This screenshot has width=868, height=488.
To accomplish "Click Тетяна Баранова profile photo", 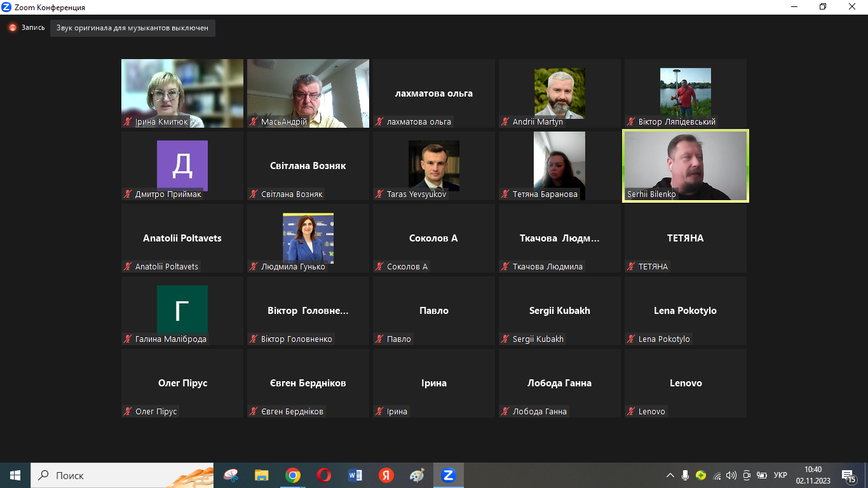I will click(560, 166).
